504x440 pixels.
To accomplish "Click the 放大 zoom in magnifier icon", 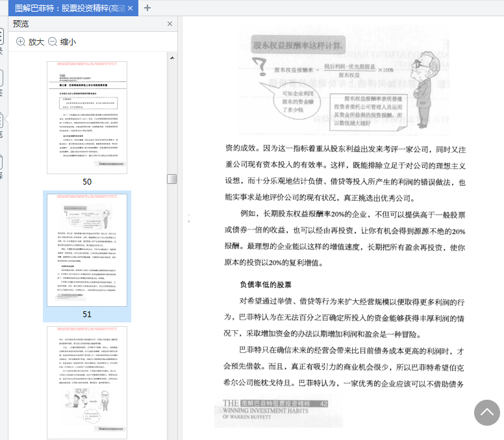I will point(21,42).
